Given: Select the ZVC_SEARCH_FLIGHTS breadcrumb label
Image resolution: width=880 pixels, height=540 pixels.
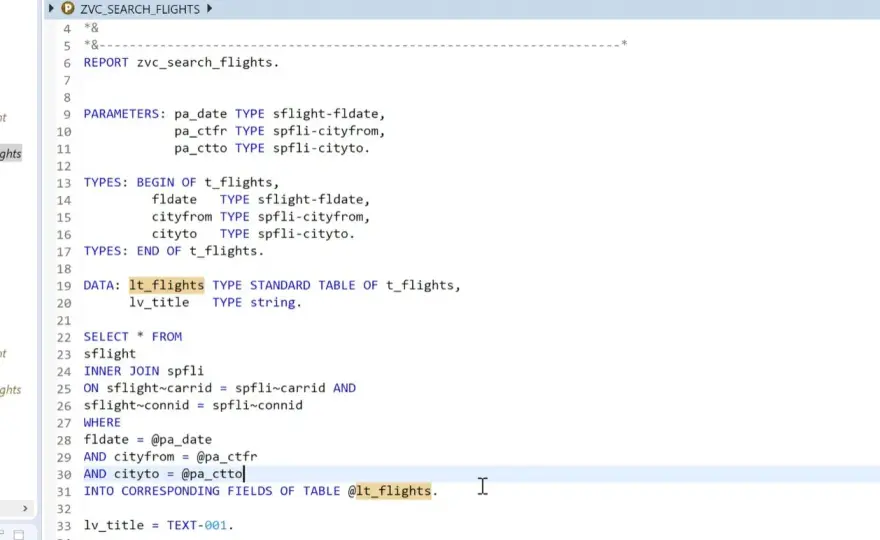Looking at the screenshot, I should pos(140,9).
